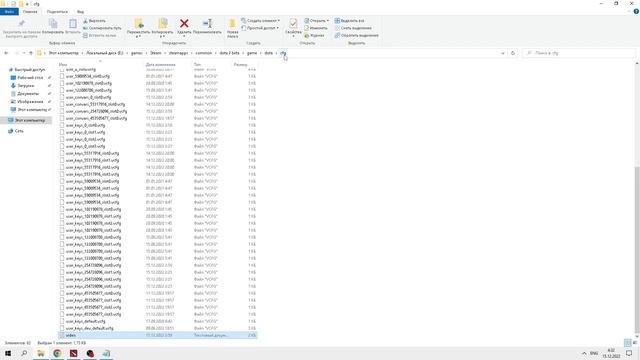The image size is (640, 360).
Task: Expand the Простой доступ dropdown
Action: coord(260,28)
